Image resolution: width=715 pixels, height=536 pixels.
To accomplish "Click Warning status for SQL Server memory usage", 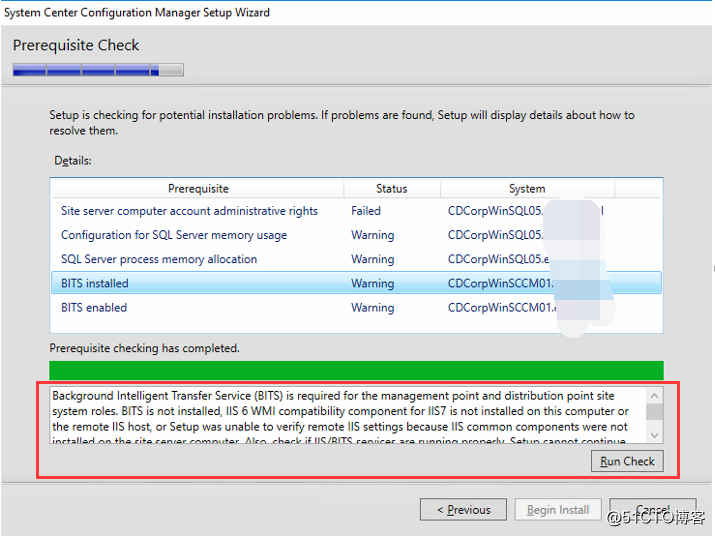I will (373, 235).
